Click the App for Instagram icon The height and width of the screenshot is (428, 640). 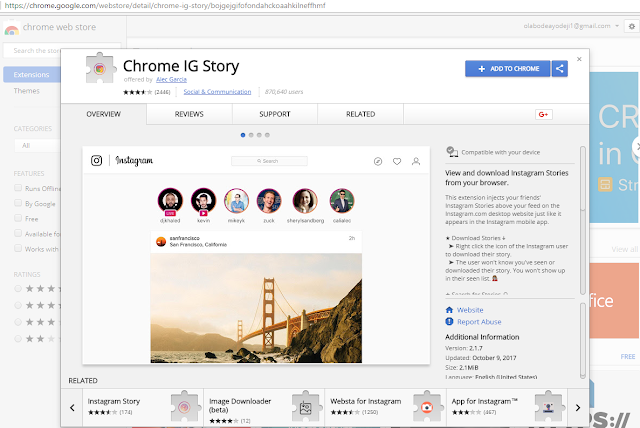(548, 406)
